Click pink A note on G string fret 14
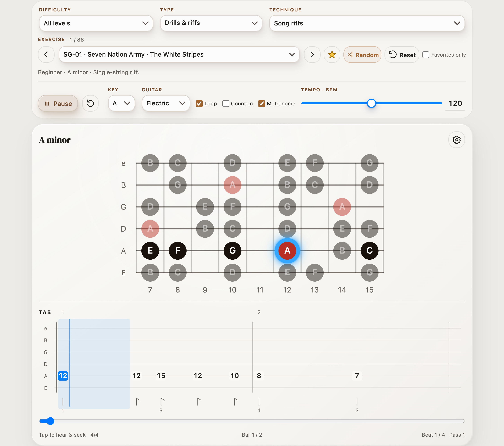The height and width of the screenshot is (446, 504). (x=342, y=207)
